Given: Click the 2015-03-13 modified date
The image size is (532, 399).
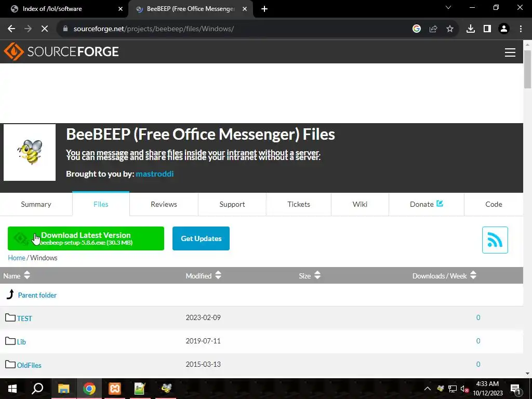Looking at the screenshot, I should 203,364.
